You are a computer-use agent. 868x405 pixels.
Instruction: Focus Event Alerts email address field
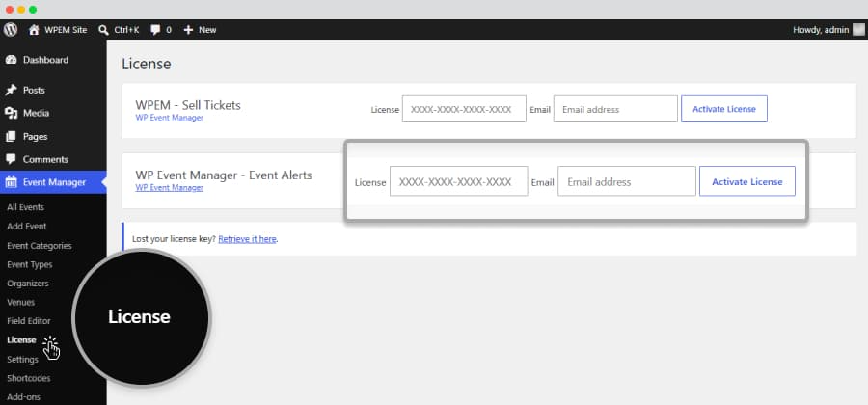click(627, 181)
